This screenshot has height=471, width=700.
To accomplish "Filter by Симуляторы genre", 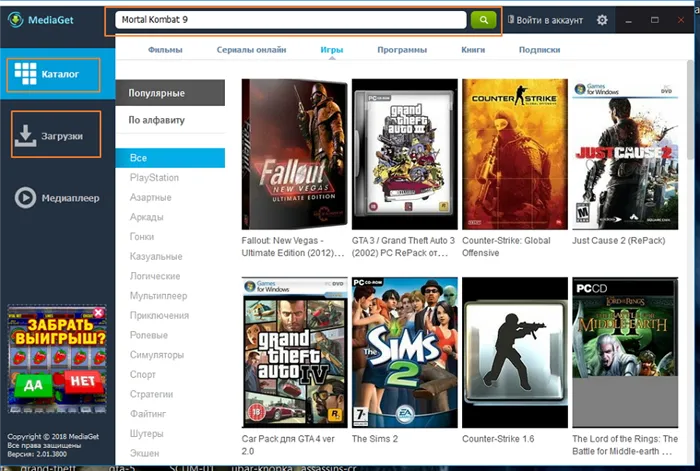I will (157, 354).
